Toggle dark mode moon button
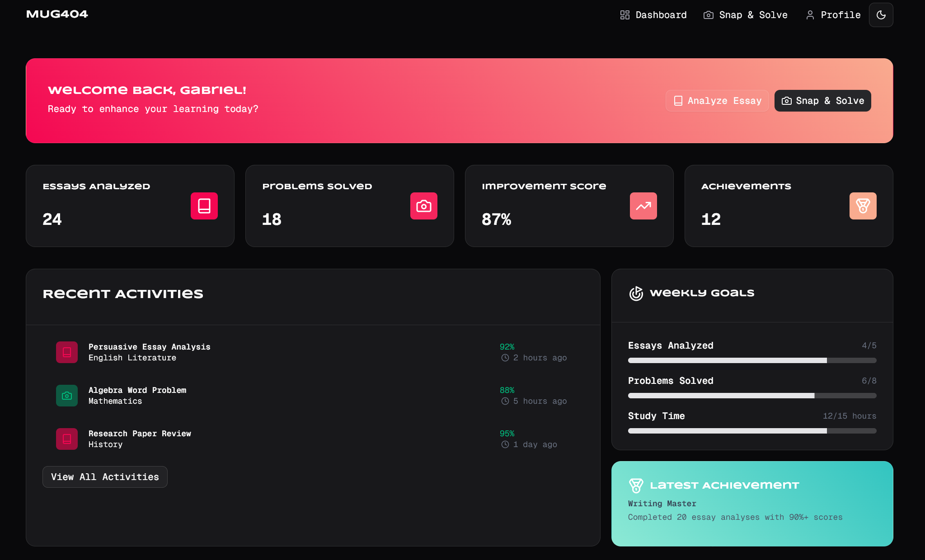This screenshot has width=925, height=560. pyautogui.click(x=881, y=15)
